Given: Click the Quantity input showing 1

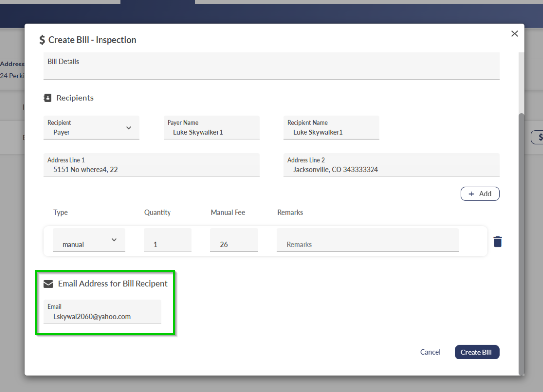Looking at the screenshot, I should coord(168,240).
